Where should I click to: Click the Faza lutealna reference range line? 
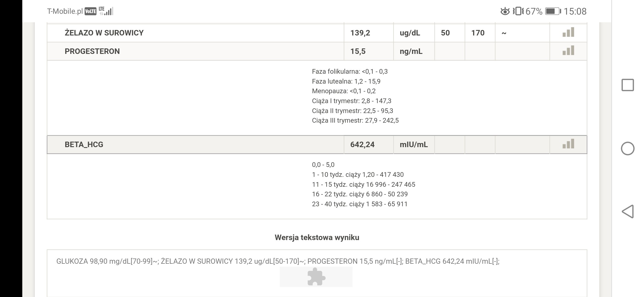[x=346, y=81]
